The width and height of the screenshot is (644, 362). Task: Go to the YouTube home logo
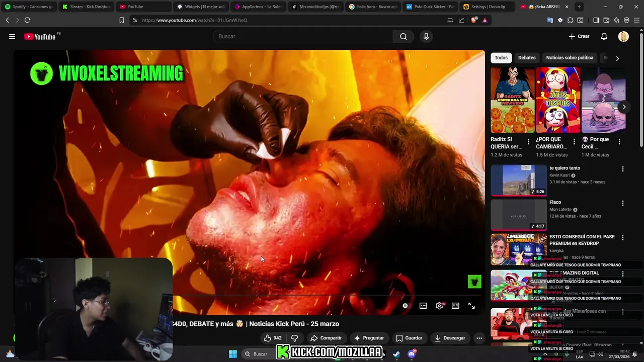(40, 36)
